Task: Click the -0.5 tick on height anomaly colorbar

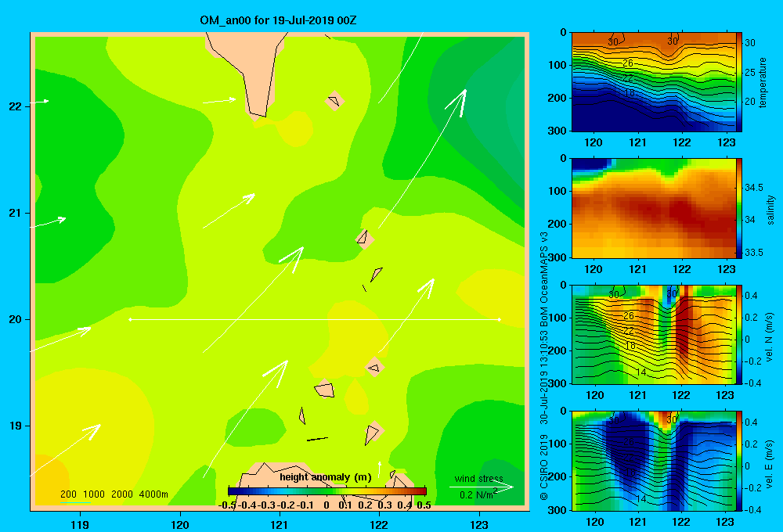Action: coord(227,505)
